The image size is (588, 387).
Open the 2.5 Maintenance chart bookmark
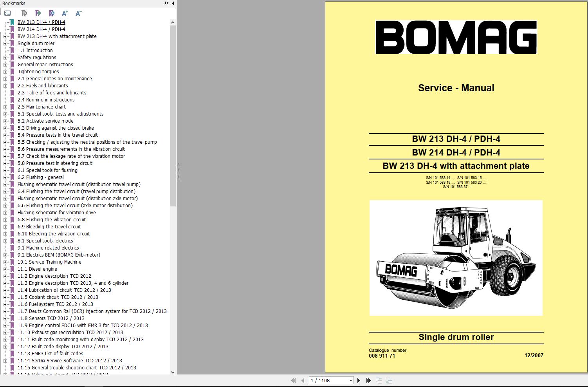(42, 107)
